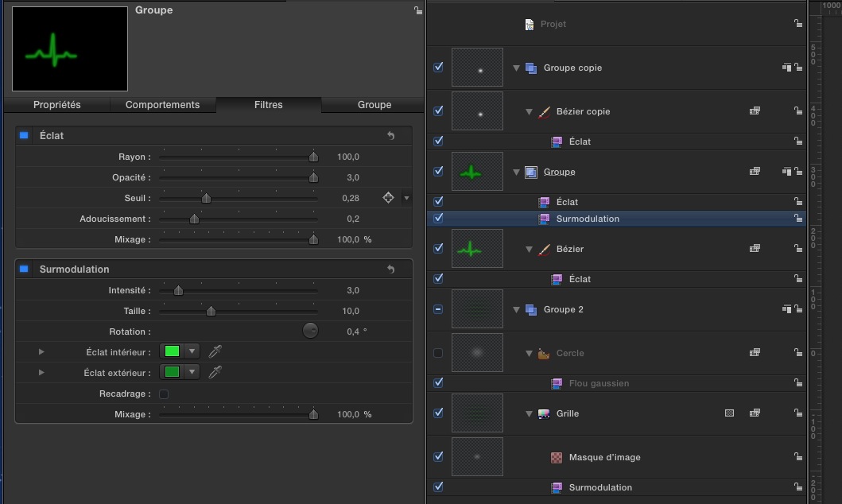Click the reset arrow for the Surmodulation filter
The height and width of the screenshot is (504, 842).
click(390, 269)
